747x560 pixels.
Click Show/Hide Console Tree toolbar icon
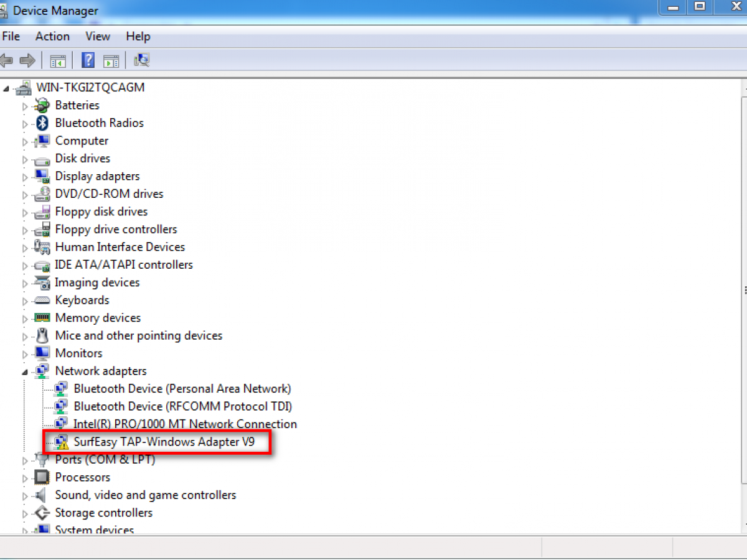pos(58,60)
